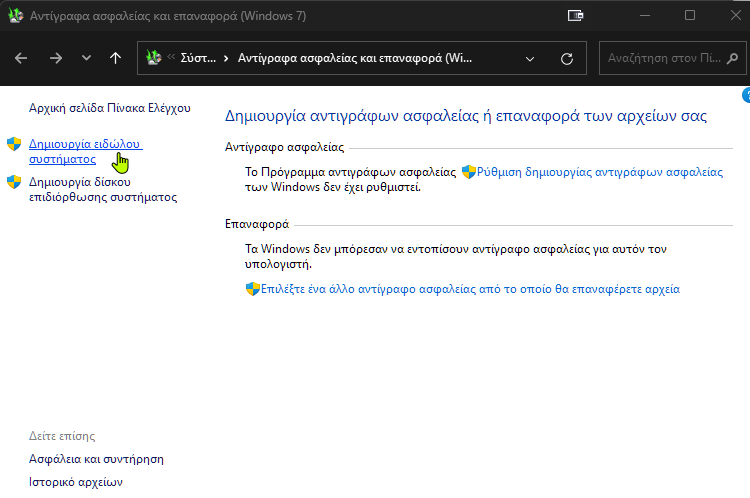Open Ιστορικό αρχείων link
This screenshot has width=750, height=498.
[76, 482]
